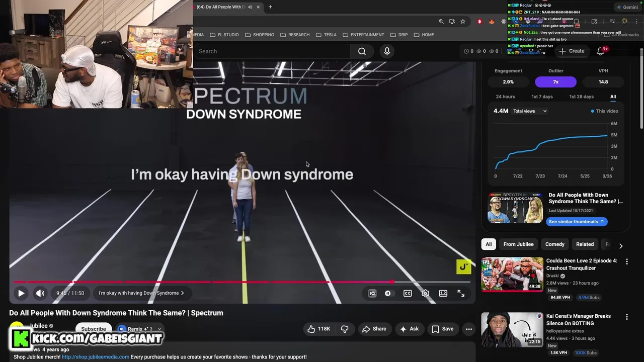
Task: Show more filter chips with right arrow
Action: coord(620,246)
